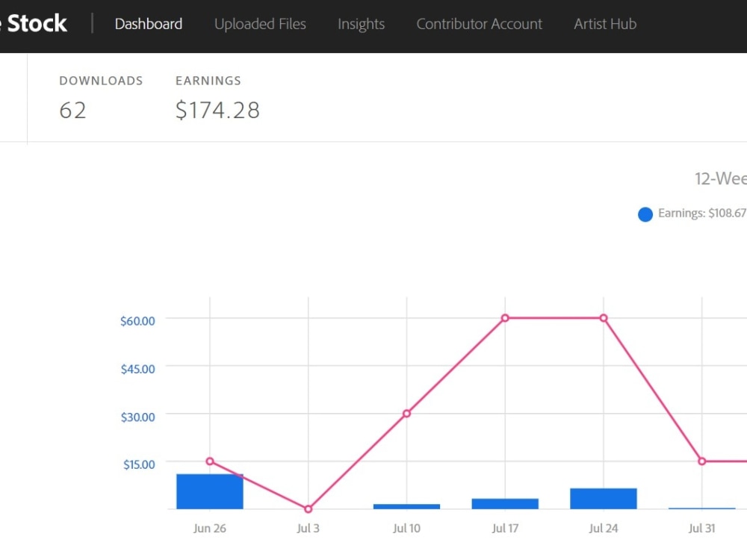Open the Uploaded Files section
Viewport: 747px width, 560px height.
click(x=259, y=24)
